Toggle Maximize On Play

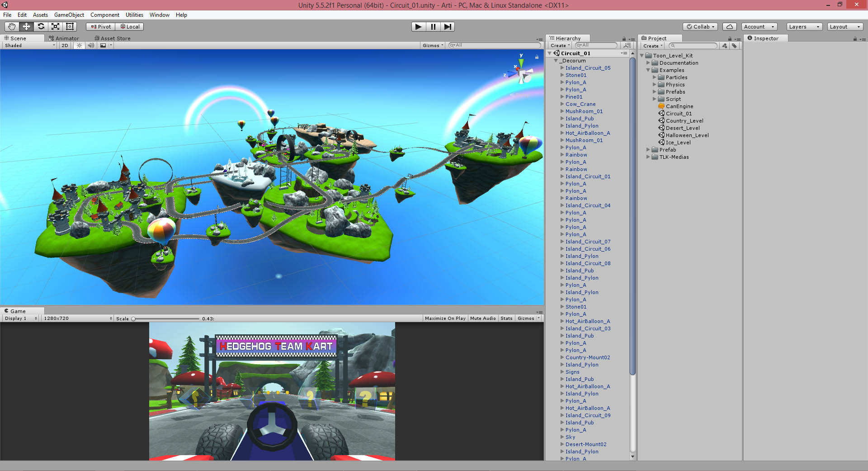click(x=445, y=319)
